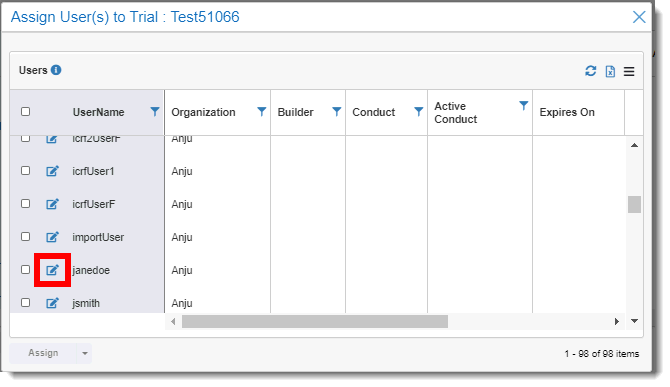Screen dimensions: 670x387
Task: Edit the icrfUser1 user entry
Action: [x=52, y=171]
